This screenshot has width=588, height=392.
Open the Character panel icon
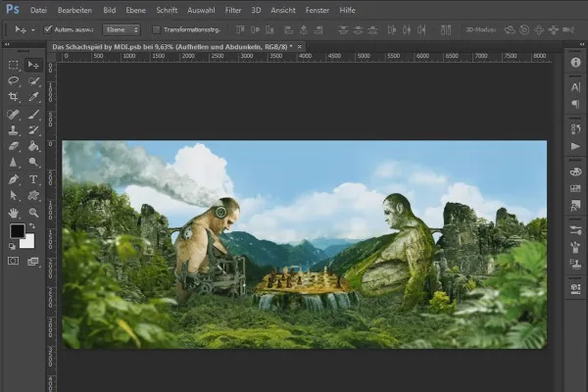point(575,88)
